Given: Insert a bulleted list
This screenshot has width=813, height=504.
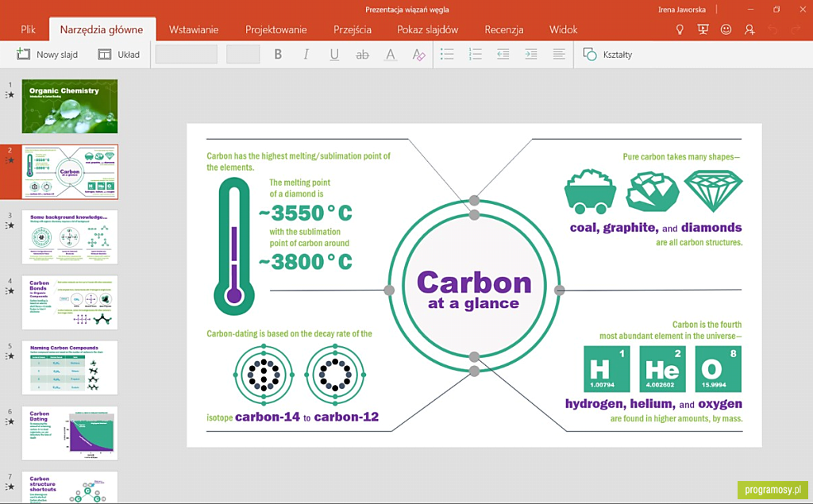Looking at the screenshot, I should tap(447, 54).
